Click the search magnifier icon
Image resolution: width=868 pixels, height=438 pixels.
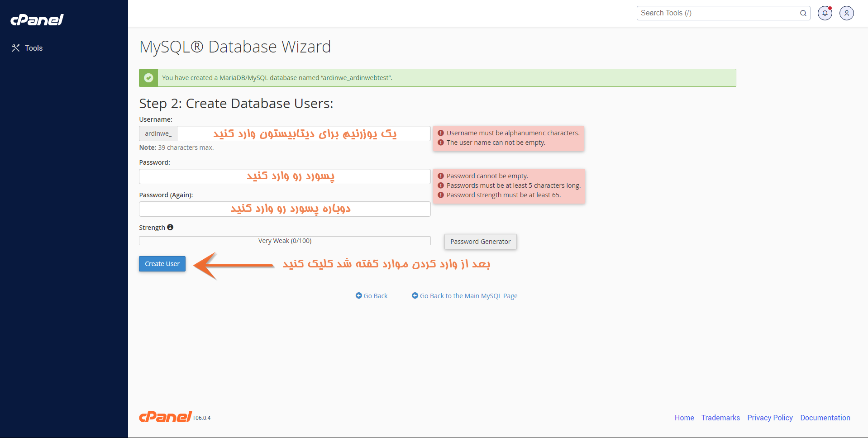pos(803,13)
